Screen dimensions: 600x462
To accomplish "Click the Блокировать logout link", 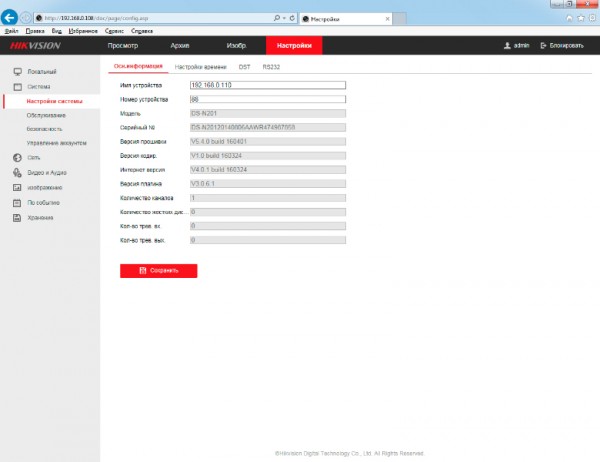I will (562, 46).
